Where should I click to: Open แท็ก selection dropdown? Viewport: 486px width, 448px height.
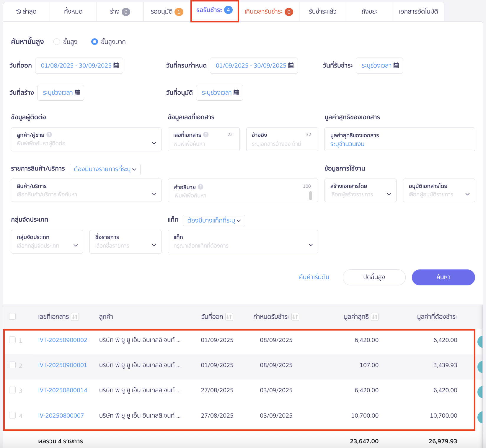click(243, 241)
